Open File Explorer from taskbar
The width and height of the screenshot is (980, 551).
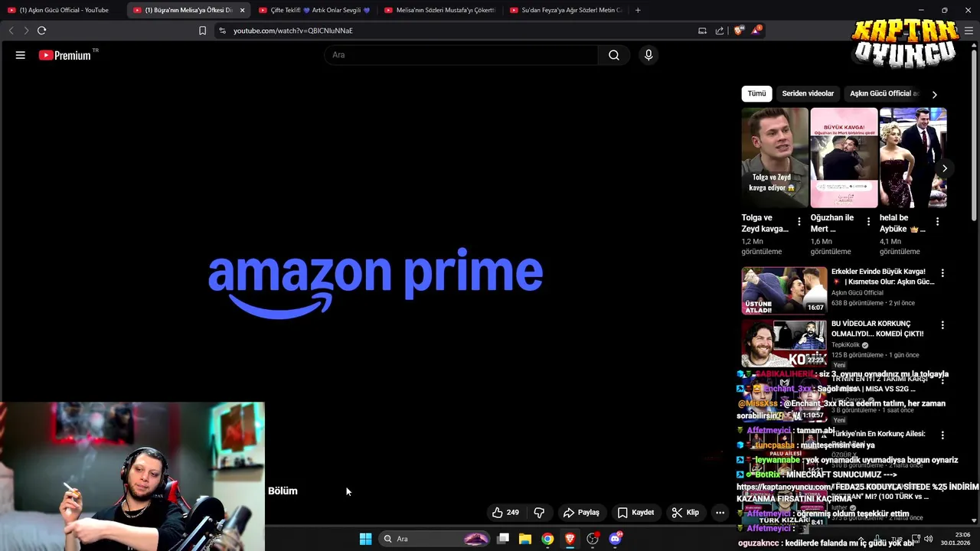click(525, 539)
